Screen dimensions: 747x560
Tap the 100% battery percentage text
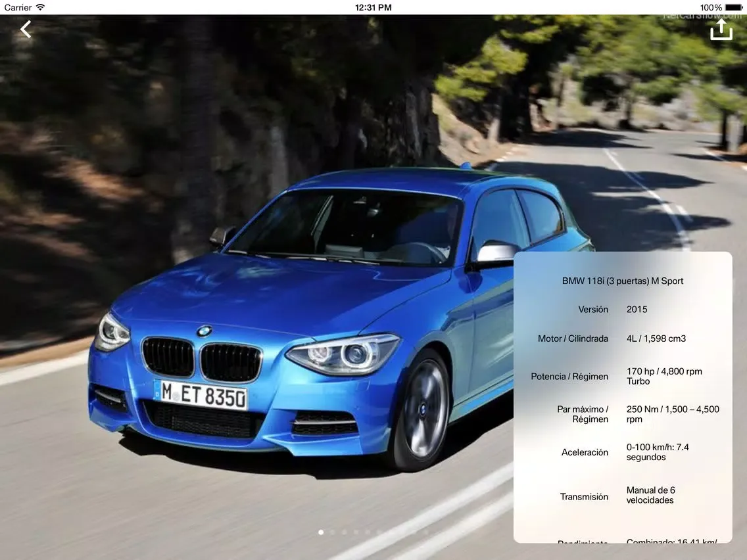click(x=711, y=7)
